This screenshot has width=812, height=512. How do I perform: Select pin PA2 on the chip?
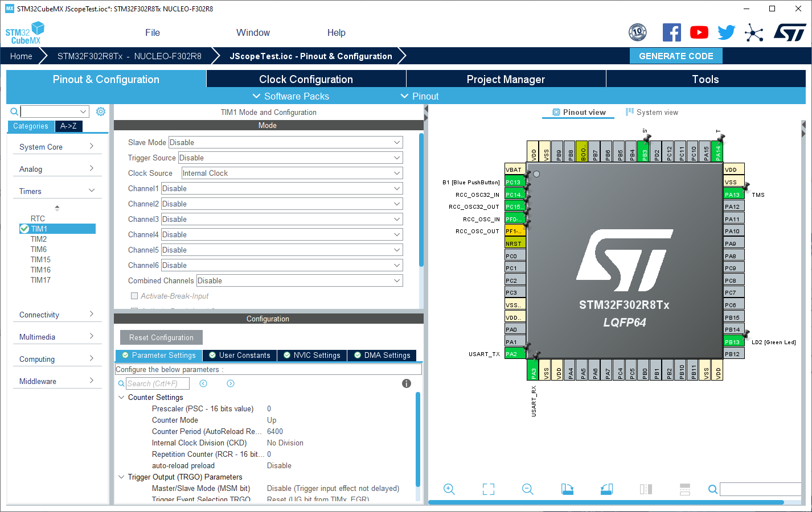click(x=515, y=354)
